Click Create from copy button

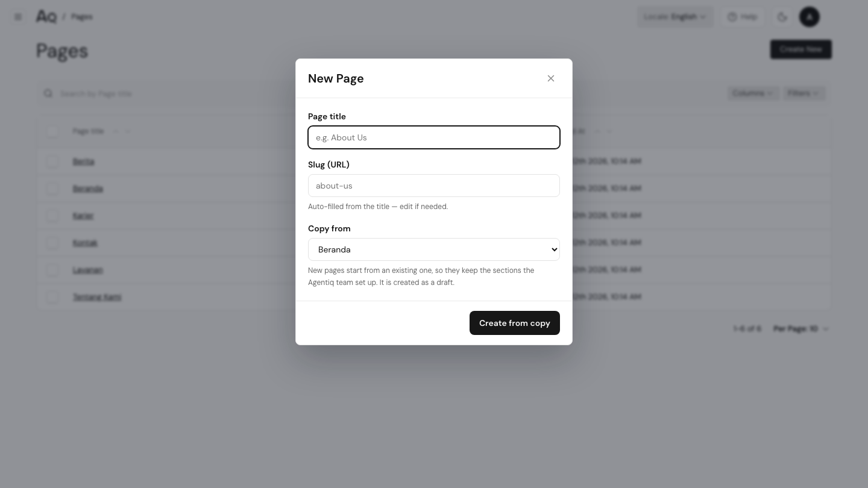point(515,323)
